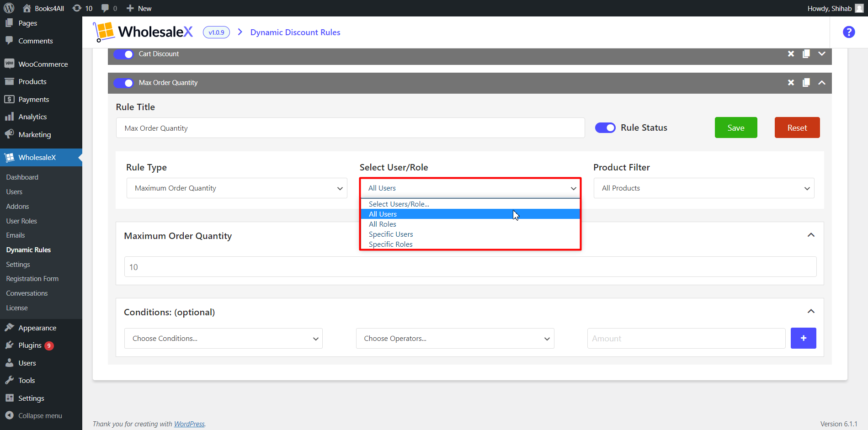Open the License submenu item
This screenshot has width=868, height=430.
(x=16, y=308)
